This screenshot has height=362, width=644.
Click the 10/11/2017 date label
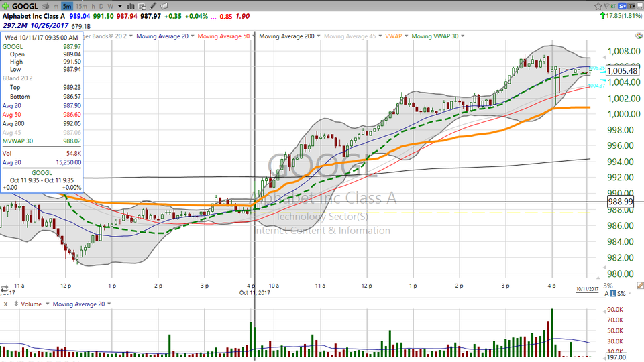[587, 289]
